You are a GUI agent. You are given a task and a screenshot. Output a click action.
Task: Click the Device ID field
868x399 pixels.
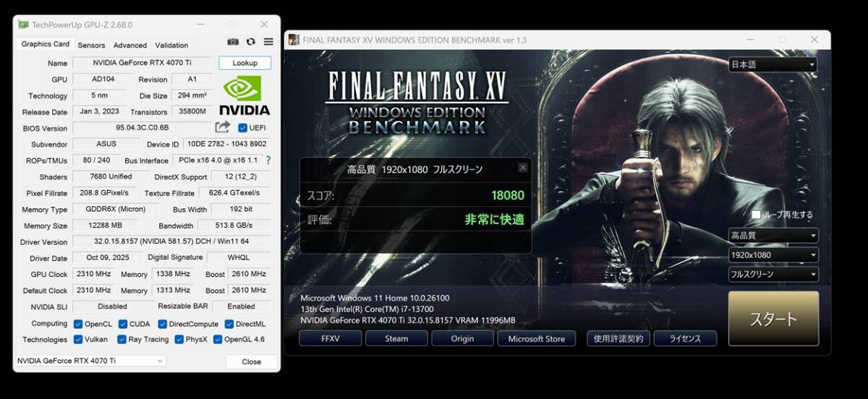225,144
